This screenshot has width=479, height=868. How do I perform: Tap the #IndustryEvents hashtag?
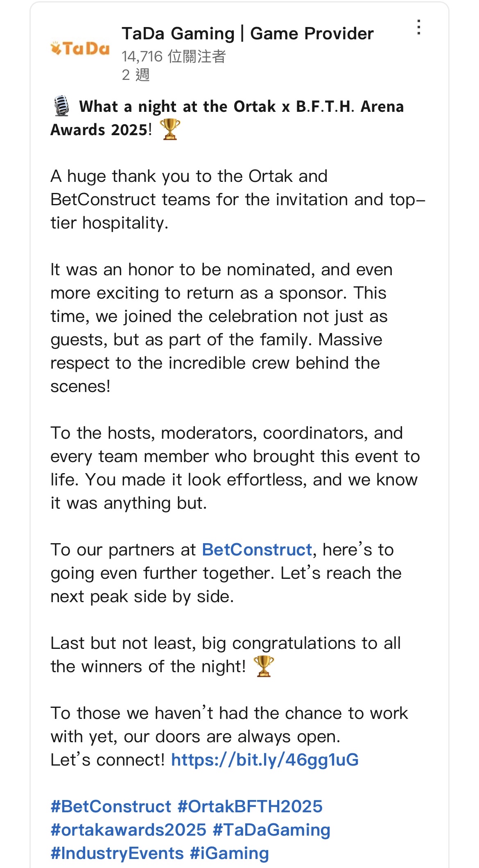(117, 853)
